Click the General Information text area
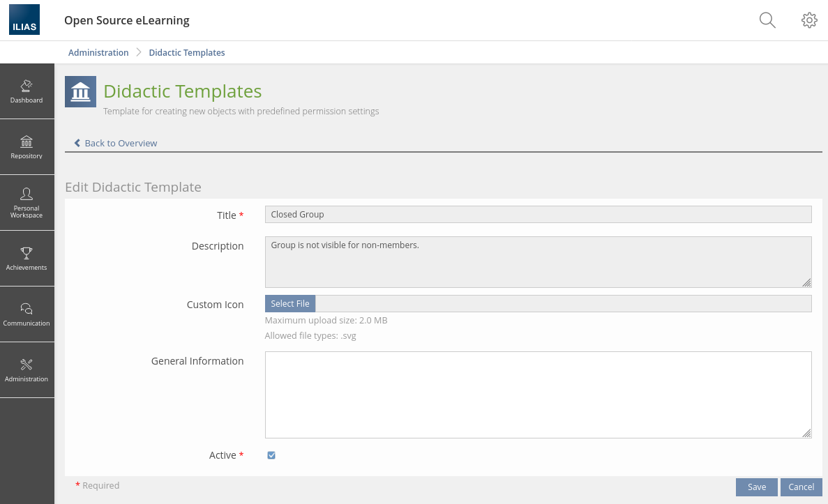828x504 pixels. coord(538,395)
